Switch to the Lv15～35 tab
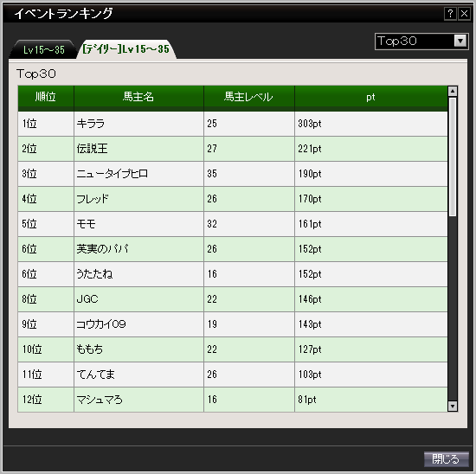The width and height of the screenshot is (476, 474). [x=44, y=49]
